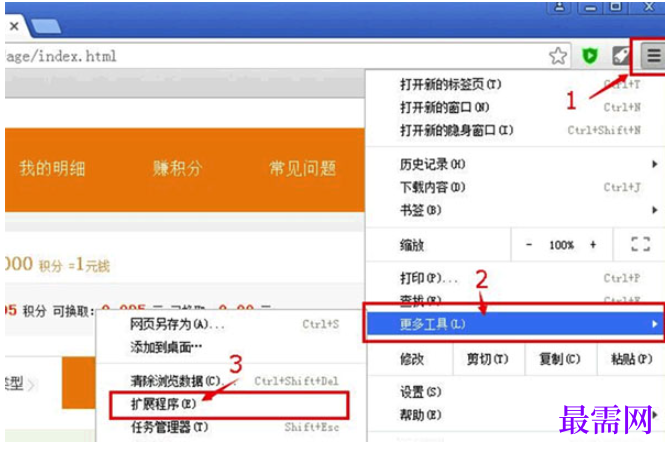Open 下载内容 from the menu
The height and width of the screenshot is (451, 671).
click(x=515, y=187)
